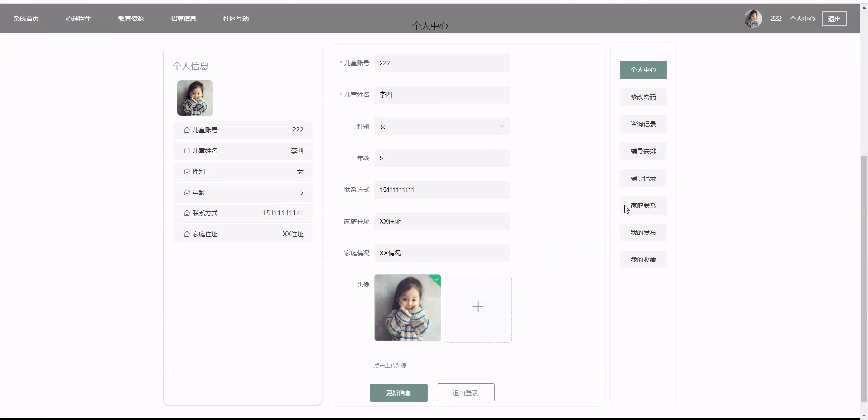The image size is (868, 420).
Task: Focus the 儿童姓名 input field
Action: (x=442, y=95)
